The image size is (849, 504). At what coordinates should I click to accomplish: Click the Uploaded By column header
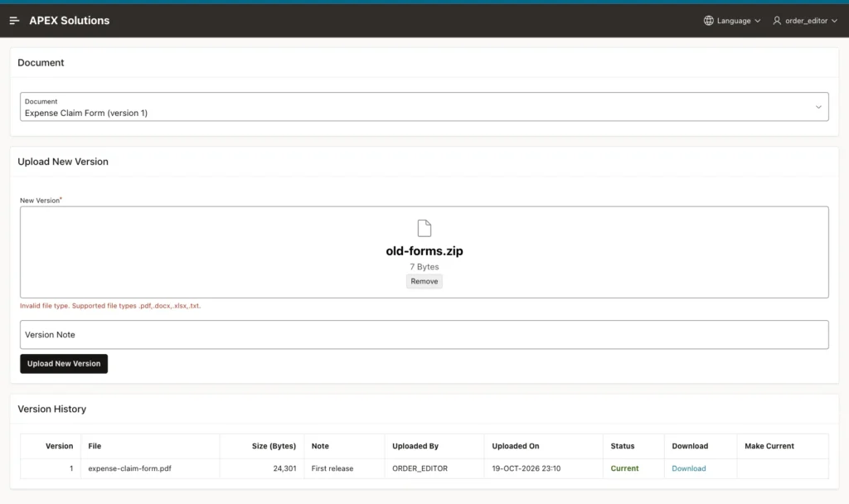pos(415,446)
